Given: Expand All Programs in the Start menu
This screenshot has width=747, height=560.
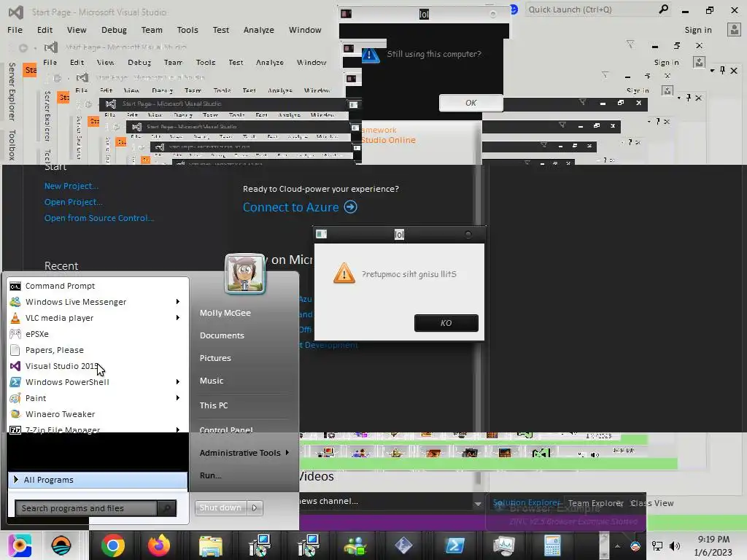Looking at the screenshot, I should click(98, 480).
